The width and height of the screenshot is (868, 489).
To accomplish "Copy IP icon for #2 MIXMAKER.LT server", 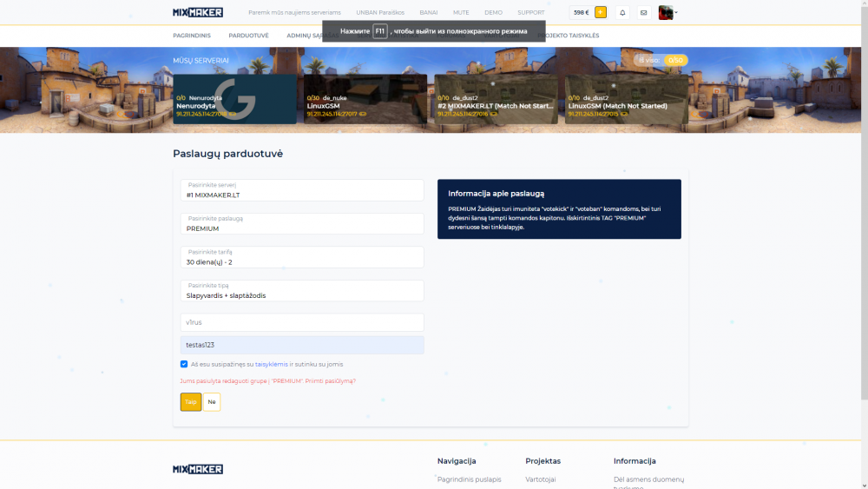I will click(x=494, y=114).
